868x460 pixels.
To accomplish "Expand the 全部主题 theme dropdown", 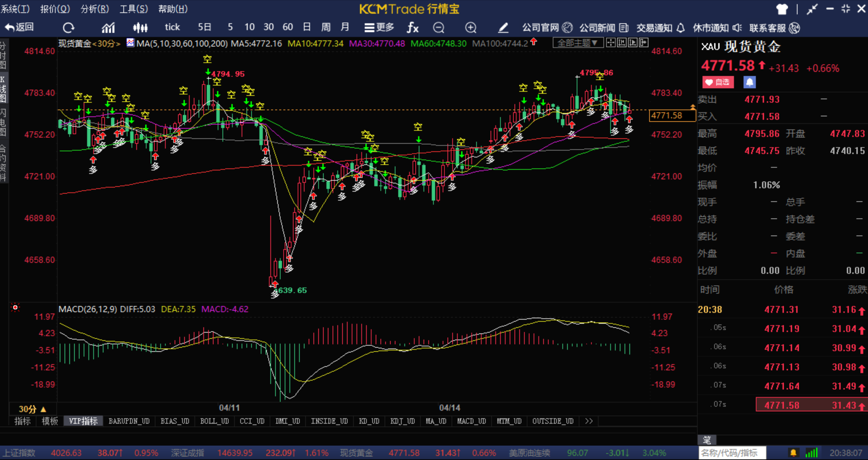I will (578, 42).
